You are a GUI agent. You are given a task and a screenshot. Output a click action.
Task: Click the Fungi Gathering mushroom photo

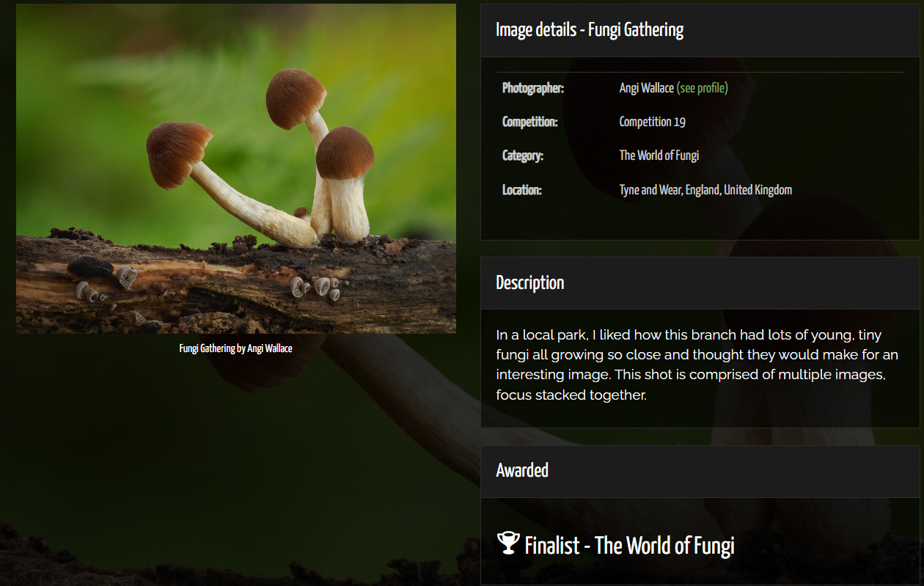coord(236,169)
